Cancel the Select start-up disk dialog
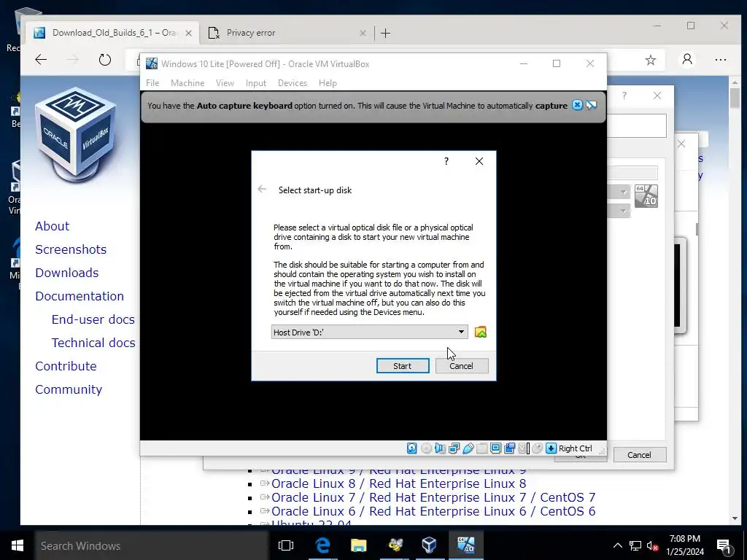Screen dimensions: 747x560 tap(462, 366)
